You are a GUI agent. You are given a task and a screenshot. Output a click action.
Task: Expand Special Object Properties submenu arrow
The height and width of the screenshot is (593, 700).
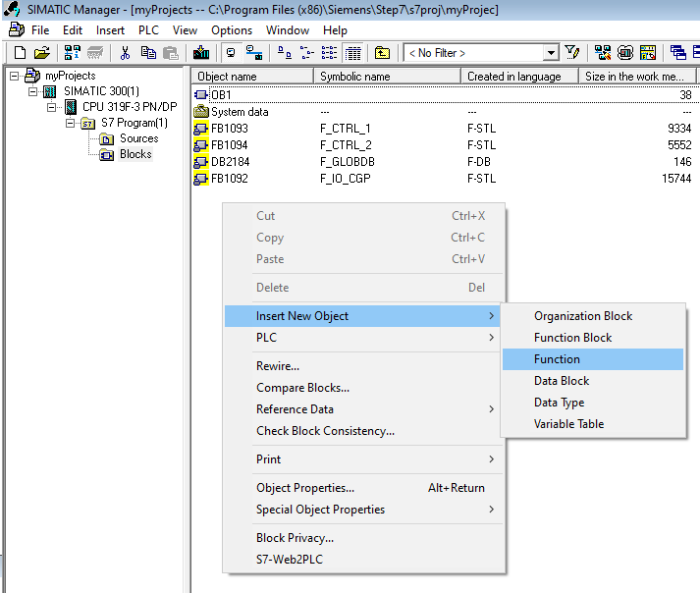pyautogui.click(x=491, y=510)
